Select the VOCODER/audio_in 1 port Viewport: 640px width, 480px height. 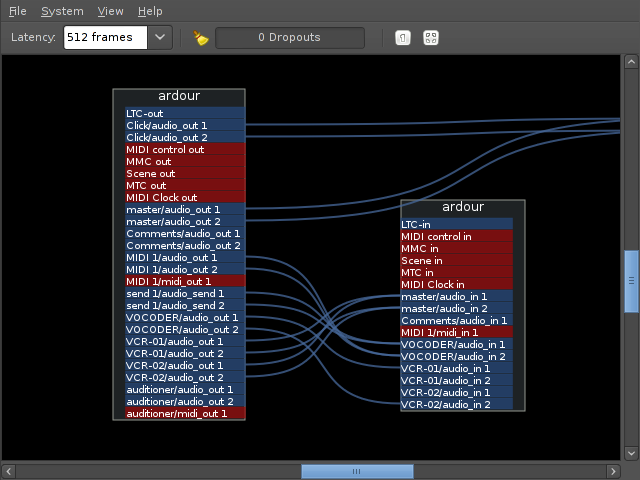[x=457, y=344]
